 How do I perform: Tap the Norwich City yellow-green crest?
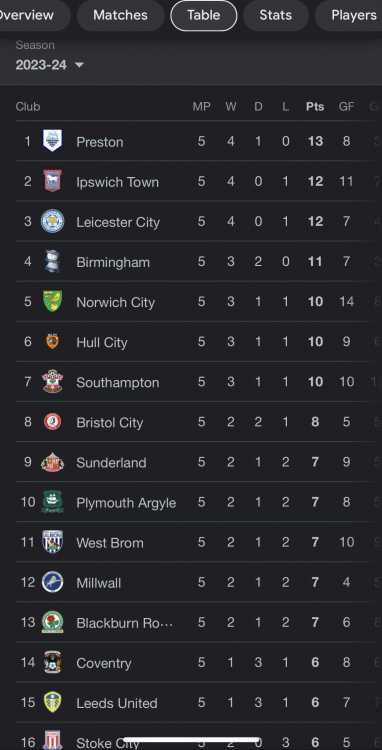[52, 301]
